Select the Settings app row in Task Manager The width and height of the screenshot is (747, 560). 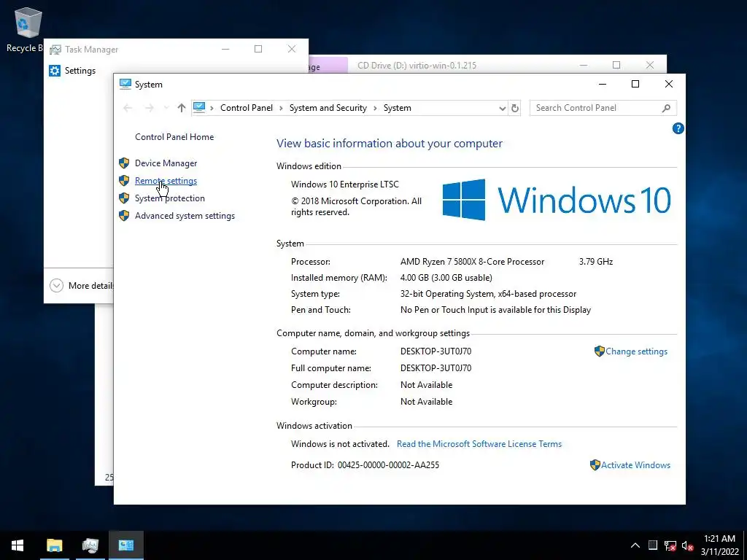(80, 71)
